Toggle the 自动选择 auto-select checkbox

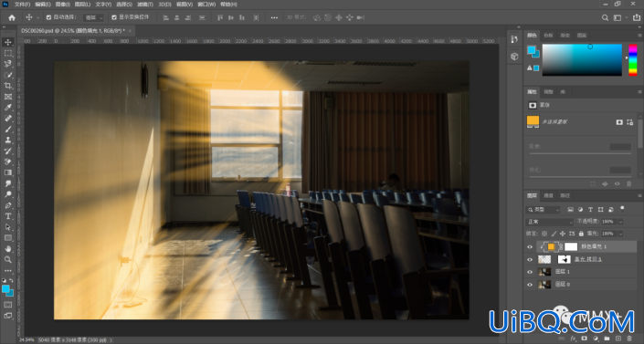tap(48, 17)
